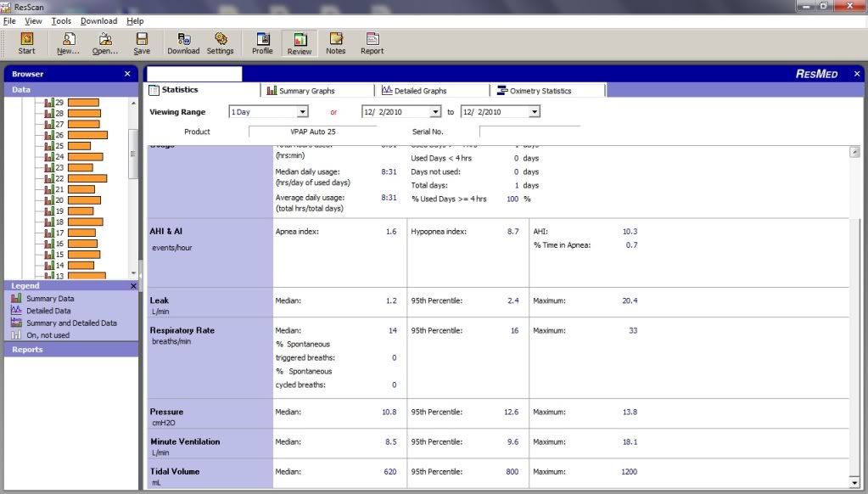Viewport: 868px width, 494px height.
Task: Open the start date picker dropdown
Action: [x=435, y=112]
